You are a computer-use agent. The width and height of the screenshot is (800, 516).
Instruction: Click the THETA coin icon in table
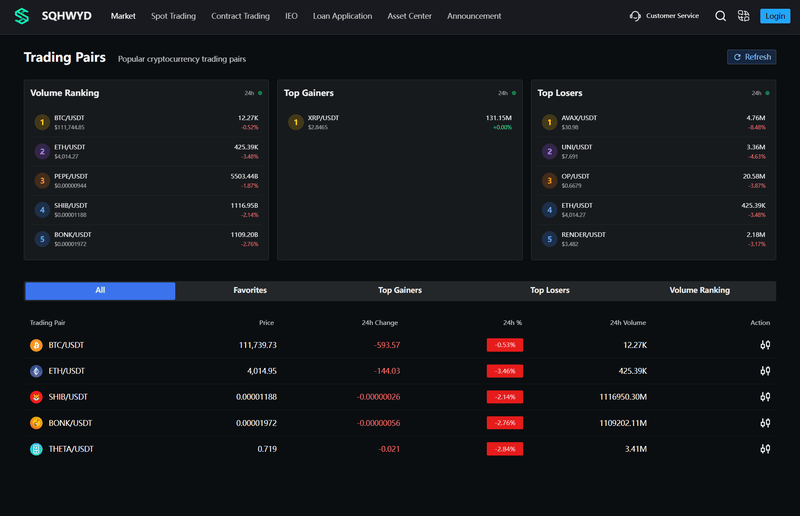pos(36,449)
